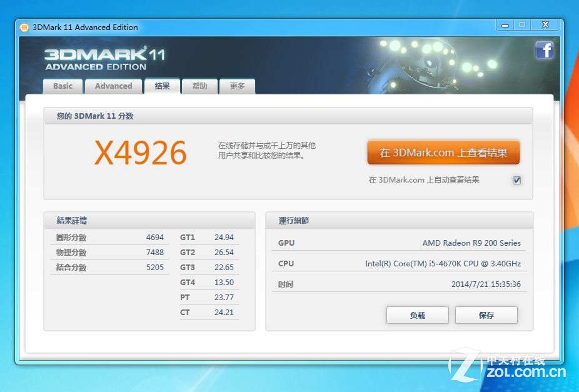Click the 时间 2014/7/21 15:35:36 entry
The image size is (579, 392).
[399, 284]
